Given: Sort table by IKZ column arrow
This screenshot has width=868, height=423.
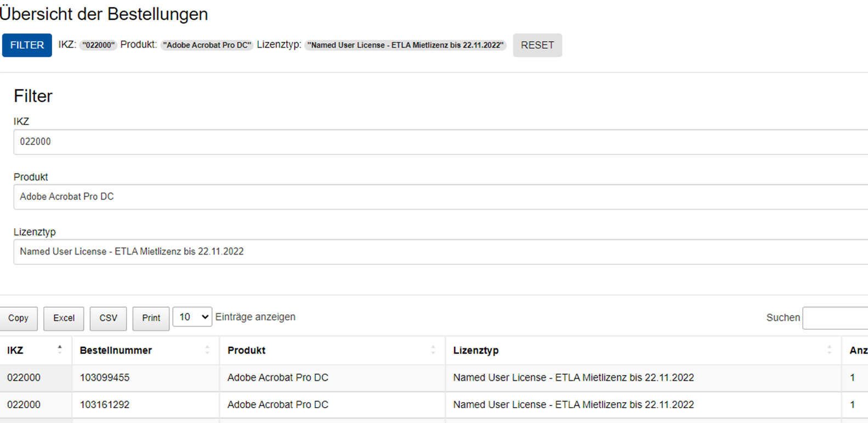Looking at the screenshot, I should 60,350.
